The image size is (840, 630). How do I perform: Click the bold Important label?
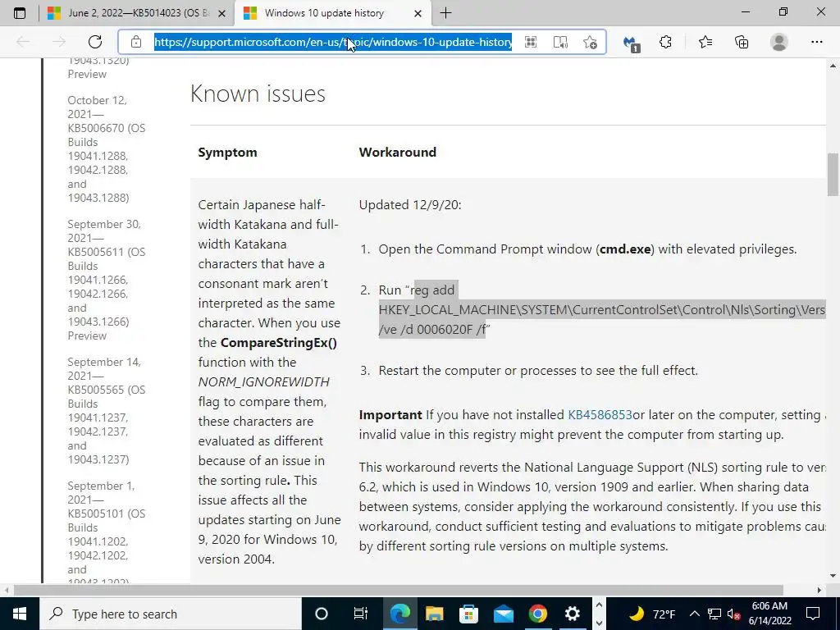point(390,414)
